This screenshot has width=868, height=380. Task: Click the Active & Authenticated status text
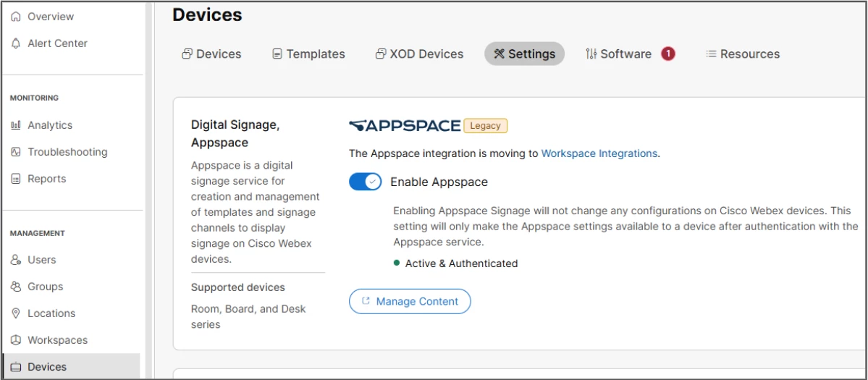click(461, 263)
